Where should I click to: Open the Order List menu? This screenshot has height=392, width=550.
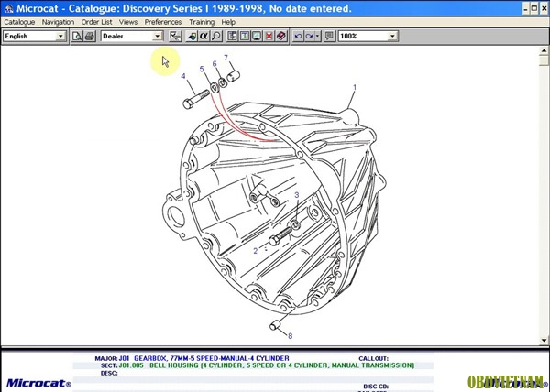click(96, 22)
